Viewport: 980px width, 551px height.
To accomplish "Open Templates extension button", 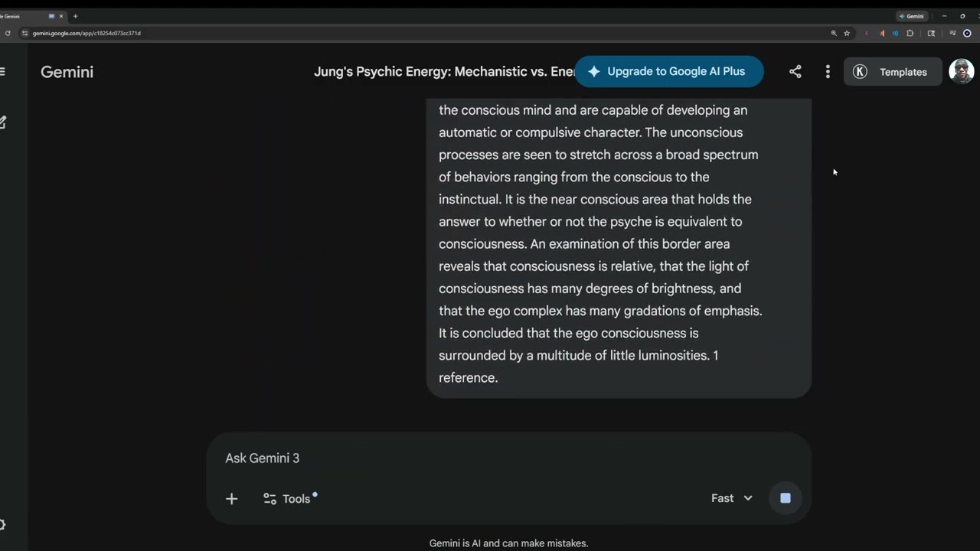I will [x=893, y=72].
